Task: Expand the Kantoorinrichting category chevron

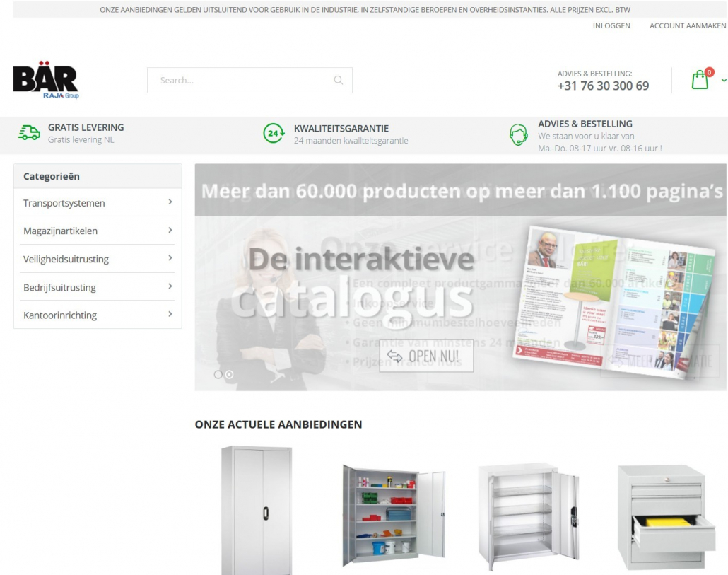Action: (x=170, y=314)
